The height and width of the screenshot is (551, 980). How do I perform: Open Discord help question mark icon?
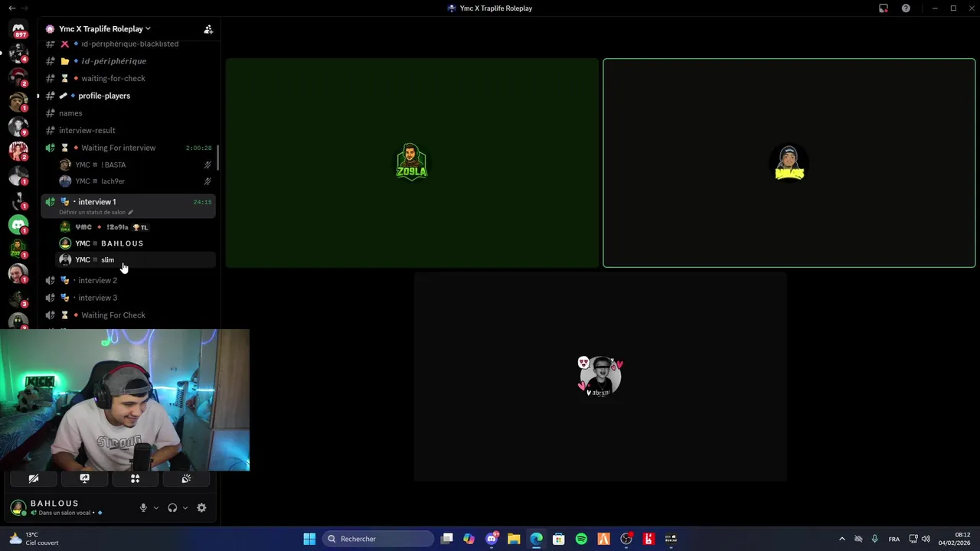pyautogui.click(x=906, y=8)
